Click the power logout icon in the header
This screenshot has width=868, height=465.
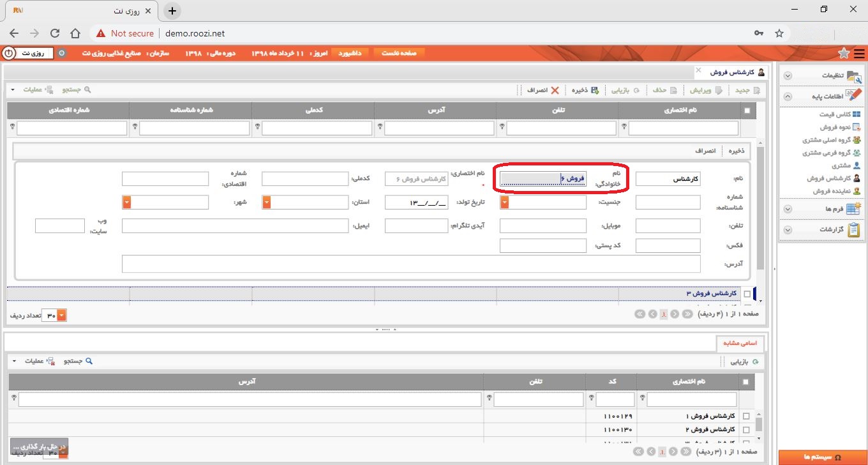click(x=8, y=53)
